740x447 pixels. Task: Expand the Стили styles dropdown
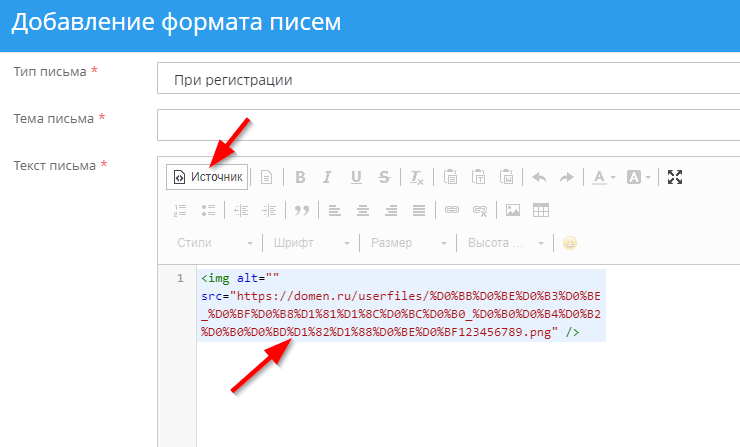click(x=215, y=243)
